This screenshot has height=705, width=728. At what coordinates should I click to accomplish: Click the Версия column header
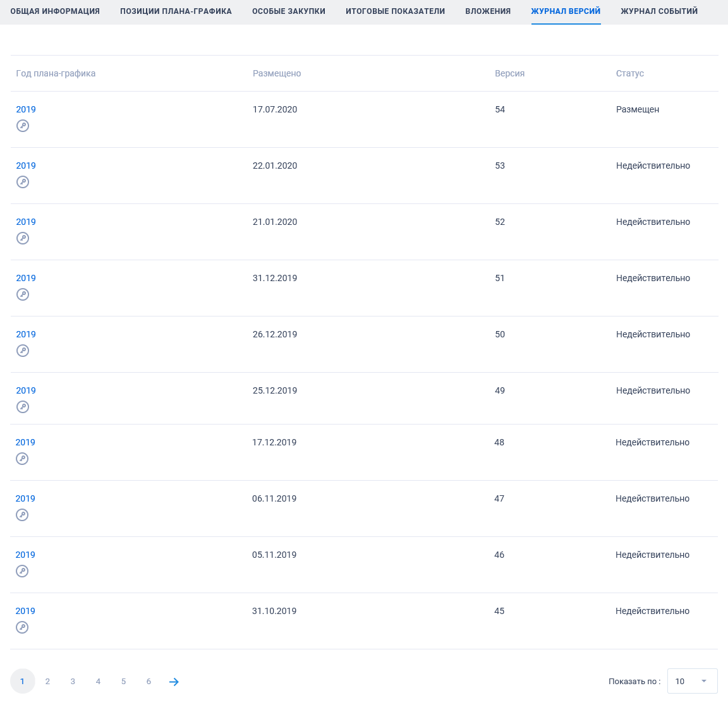[x=510, y=73]
